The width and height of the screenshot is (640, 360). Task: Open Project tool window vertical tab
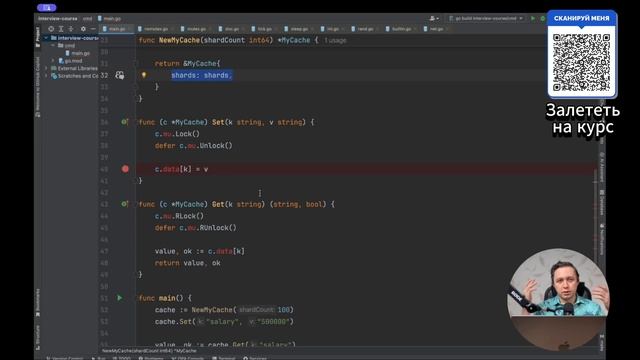click(38, 37)
